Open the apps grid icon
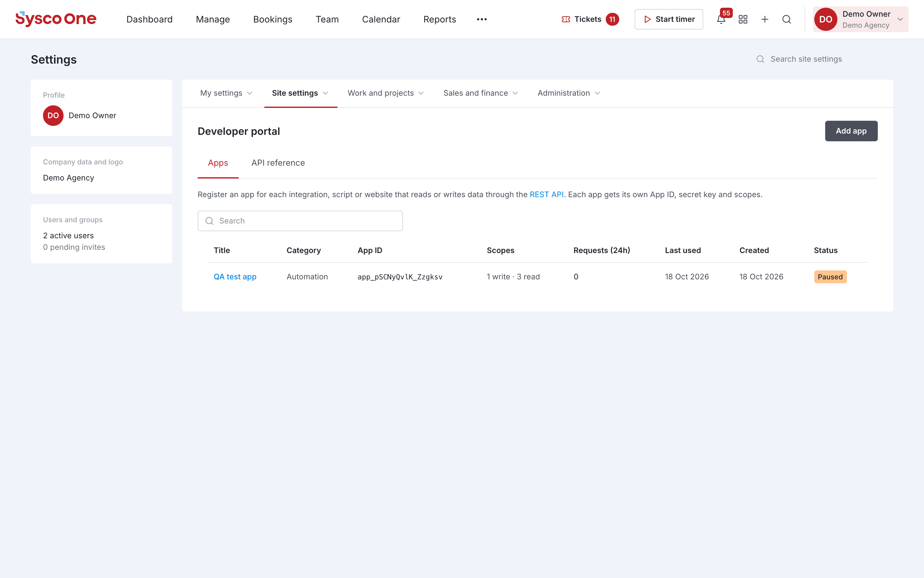924x578 pixels. tap(743, 19)
